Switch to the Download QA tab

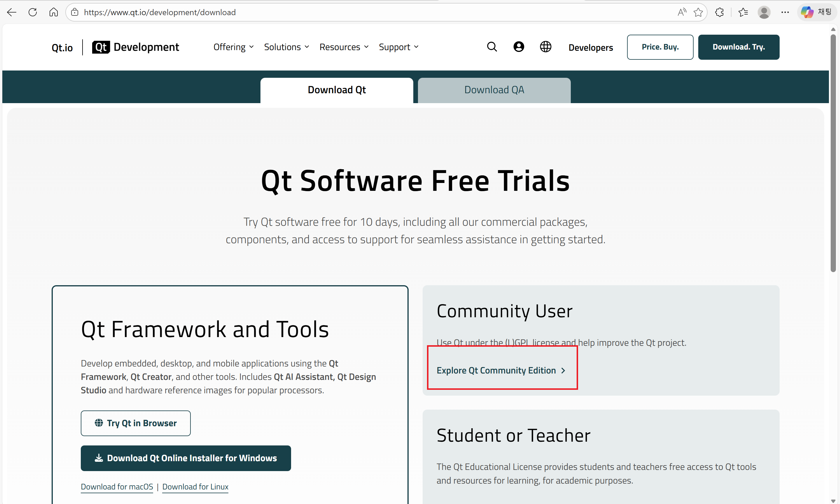point(494,90)
